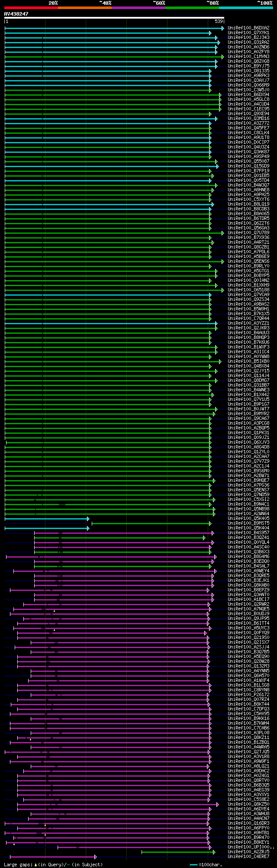277x868 pixels.
Task: Select label UniRef100_Q8KZ50
Action: (x=248, y=804)
